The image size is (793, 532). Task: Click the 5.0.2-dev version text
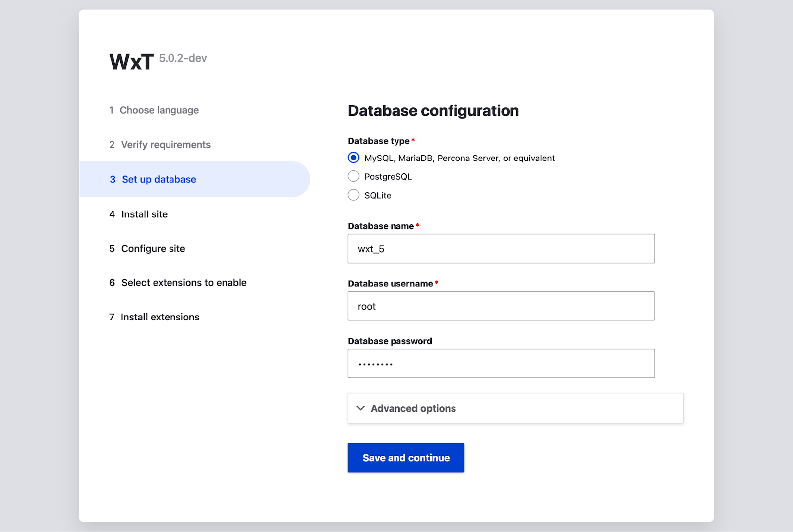coord(182,58)
